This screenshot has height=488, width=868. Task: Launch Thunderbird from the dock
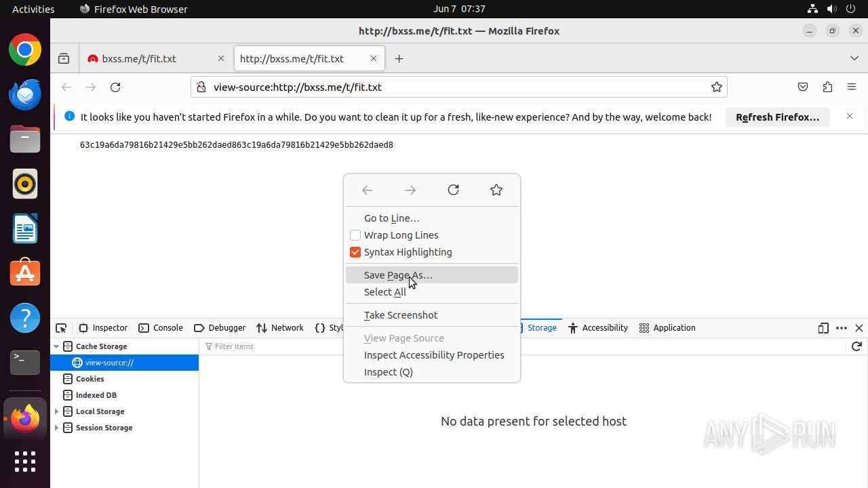coord(25,94)
